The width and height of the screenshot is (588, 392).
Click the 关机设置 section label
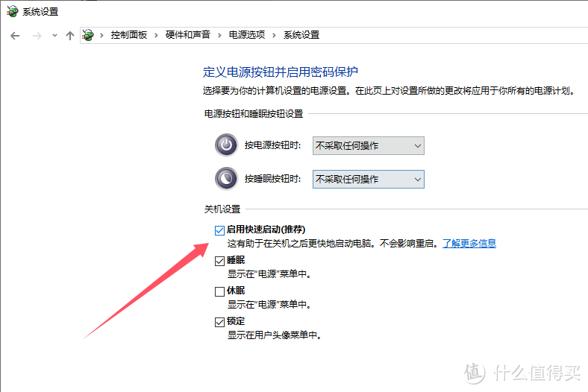pos(222,209)
